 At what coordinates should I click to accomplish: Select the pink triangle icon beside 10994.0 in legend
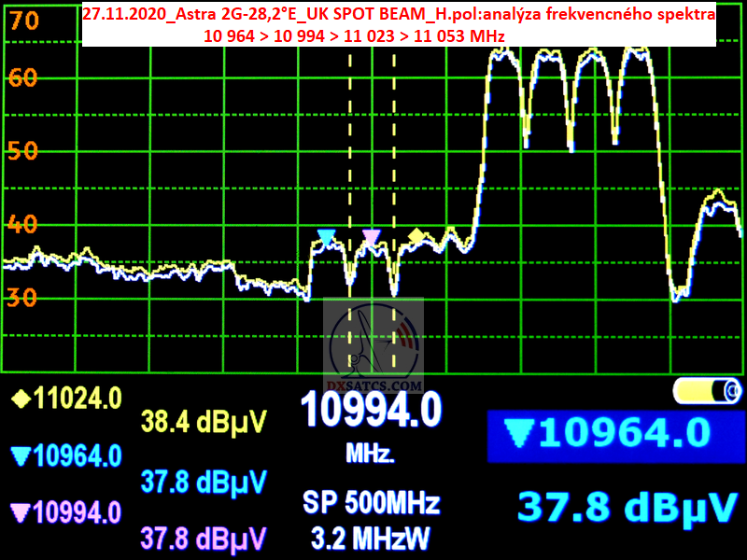click(x=20, y=512)
